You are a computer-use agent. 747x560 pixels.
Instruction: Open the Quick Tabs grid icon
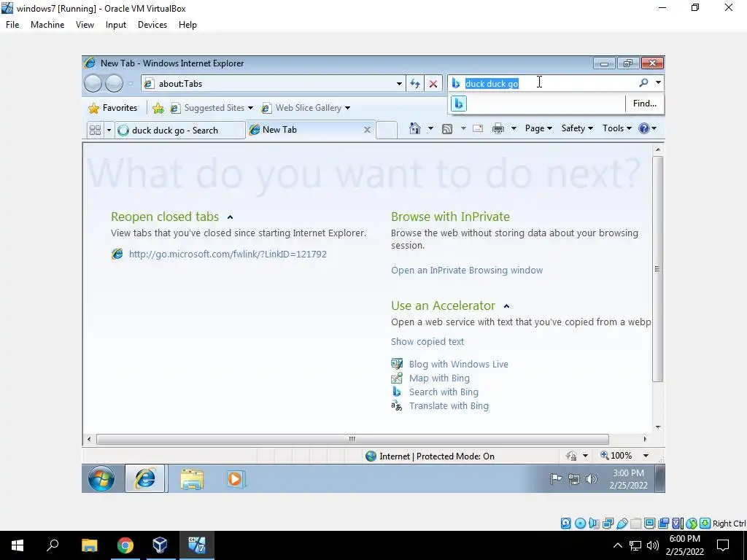point(96,130)
